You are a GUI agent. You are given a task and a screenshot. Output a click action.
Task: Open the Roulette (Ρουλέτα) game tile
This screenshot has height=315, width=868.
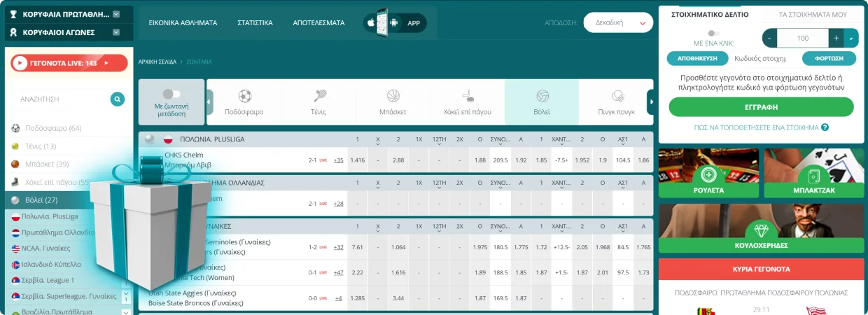(x=708, y=176)
